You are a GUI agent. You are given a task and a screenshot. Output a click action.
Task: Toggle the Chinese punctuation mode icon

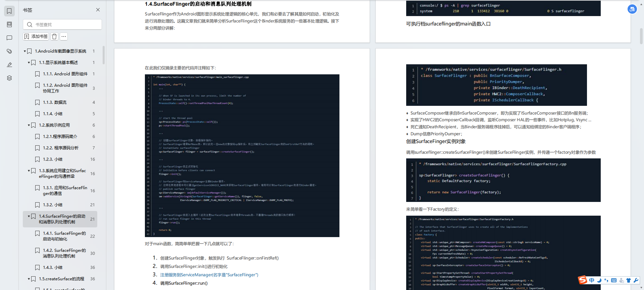coord(606,280)
